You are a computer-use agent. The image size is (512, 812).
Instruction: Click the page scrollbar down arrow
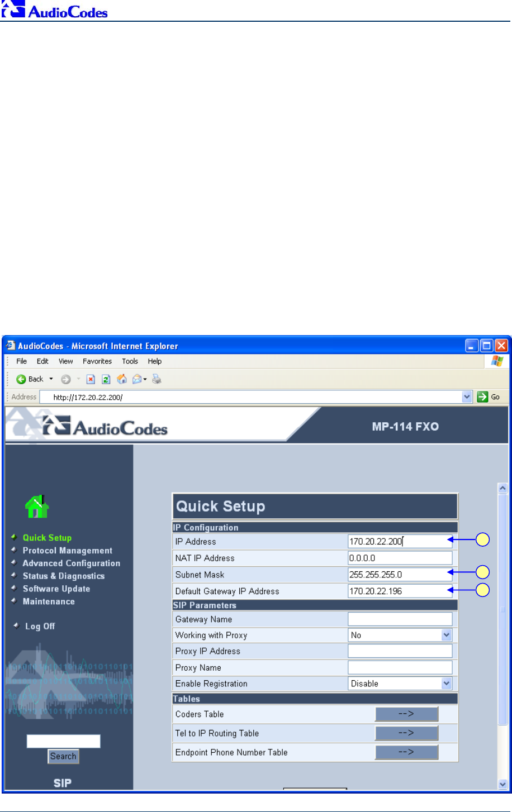pos(502,784)
